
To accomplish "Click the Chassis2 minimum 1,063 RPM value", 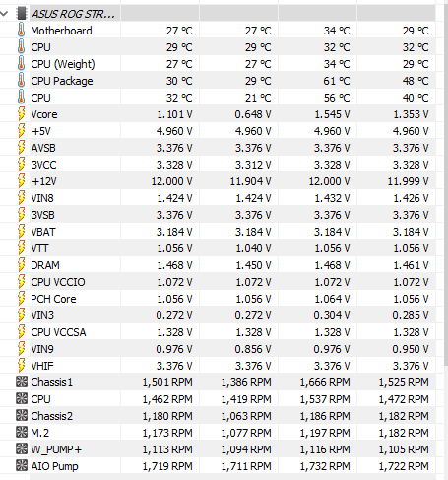I will click(x=246, y=416).
